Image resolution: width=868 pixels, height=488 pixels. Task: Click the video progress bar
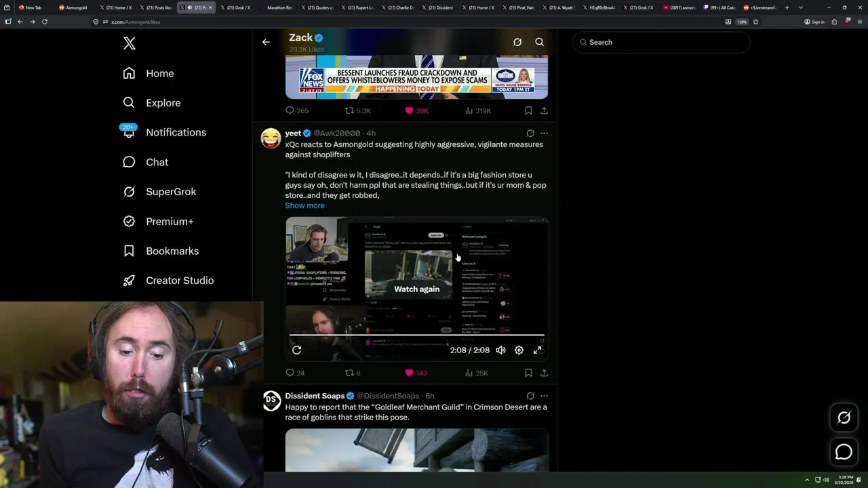tap(417, 335)
